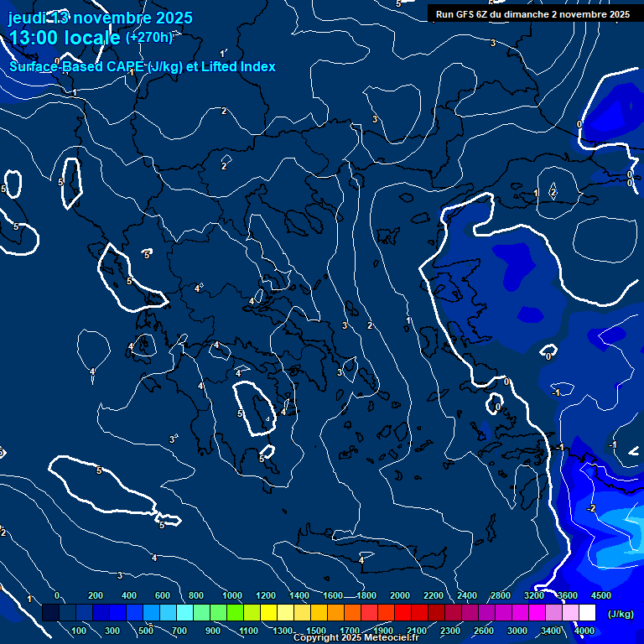644x644 pixels.
Task: Click the legend value '2300'
Action: tap(450, 631)
